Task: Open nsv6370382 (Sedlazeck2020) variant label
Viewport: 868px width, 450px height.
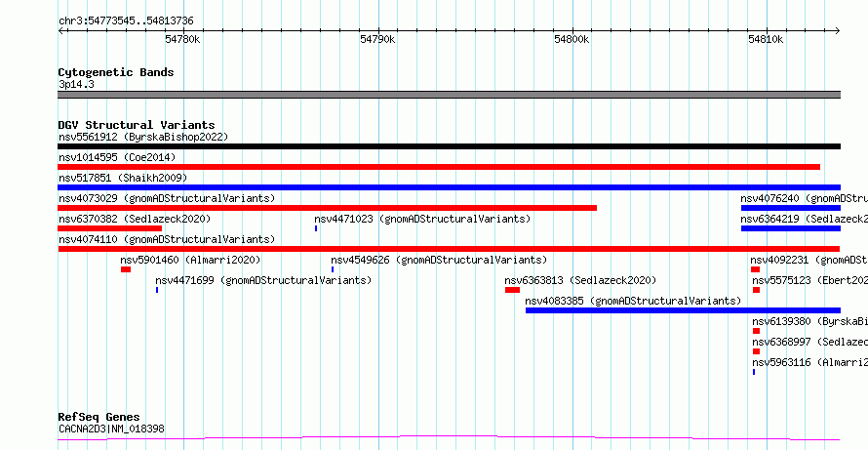Action: coord(135,219)
